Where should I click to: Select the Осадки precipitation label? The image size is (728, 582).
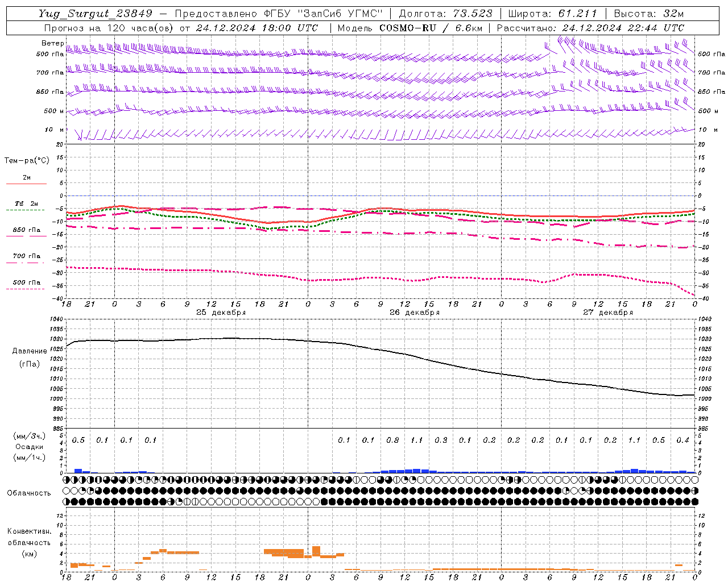[30, 447]
